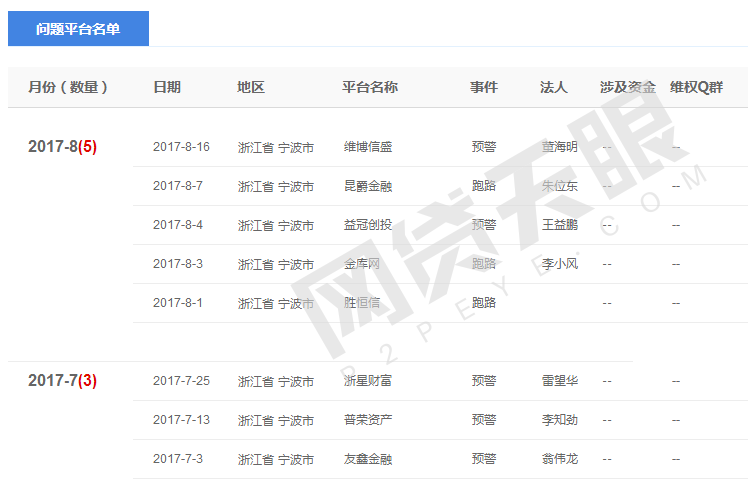Viewport: 748px width, 483px height.
Task: Click 预警 event in 维博信盛 row
Action: coord(484,147)
